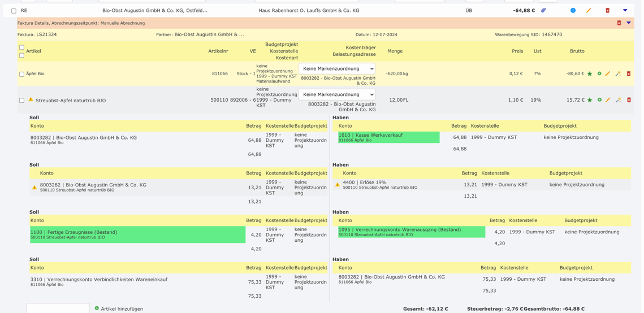Collapse the RE row with blue arrow
Screen dimensions: 644x313
tap(625, 10)
